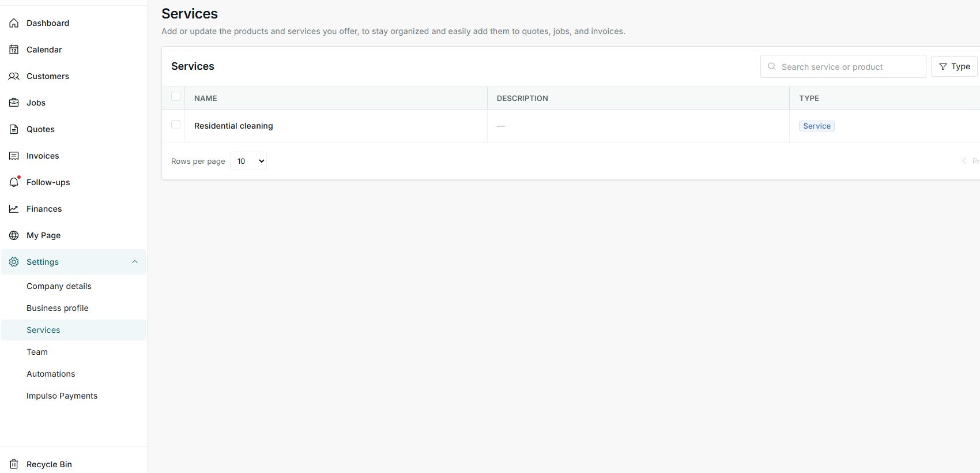Screen dimensions: 980x473
Task: Click the Finances chart icon
Action: tap(14, 209)
